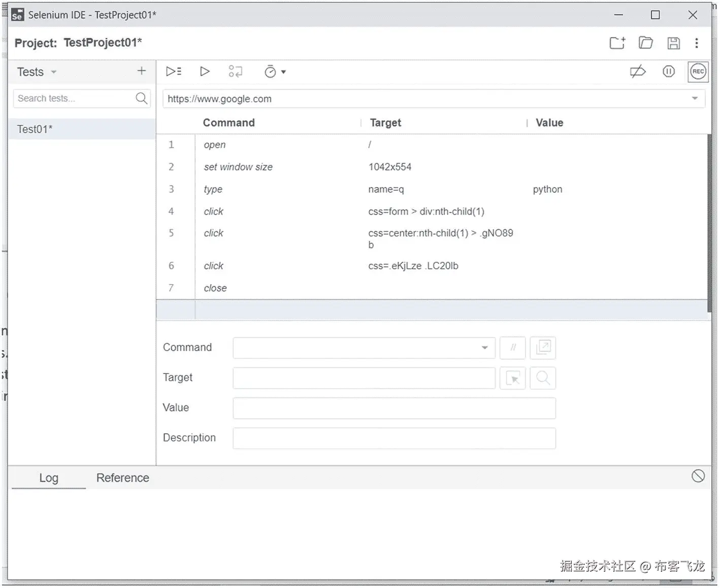The width and height of the screenshot is (720, 588).
Task: Open test execution speed timer
Action: 275,72
